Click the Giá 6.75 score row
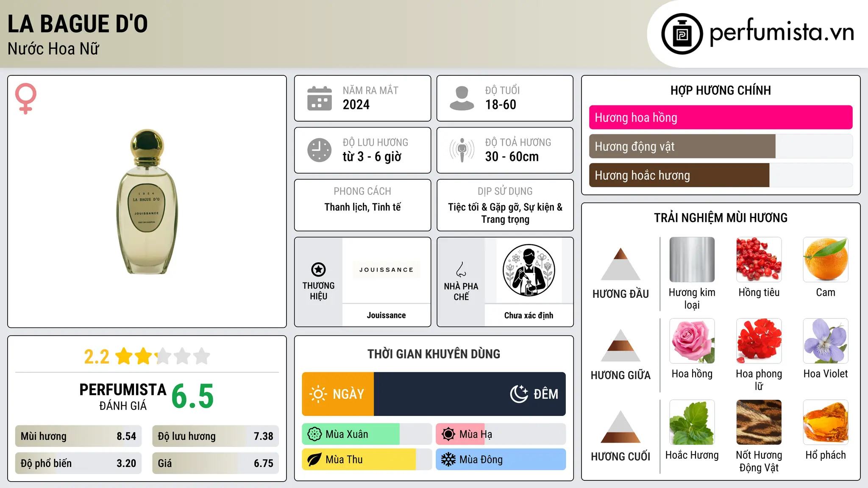868x488 pixels. (215, 463)
